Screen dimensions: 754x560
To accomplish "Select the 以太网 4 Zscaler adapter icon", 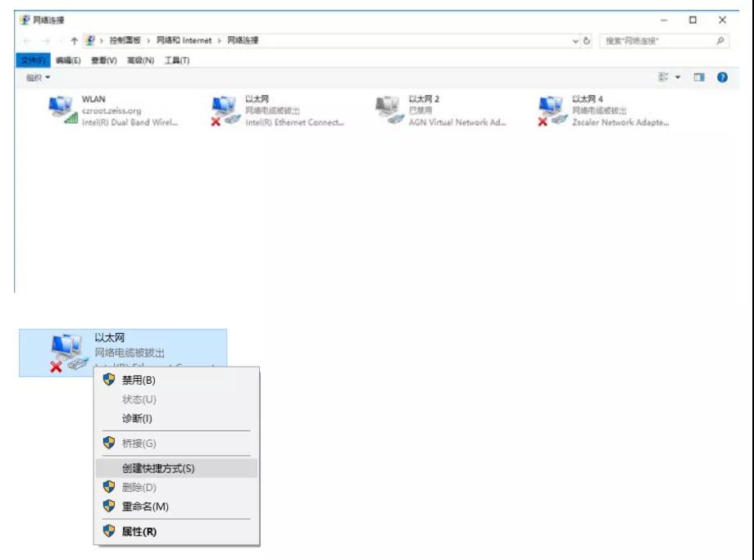I will tap(551, 111).
